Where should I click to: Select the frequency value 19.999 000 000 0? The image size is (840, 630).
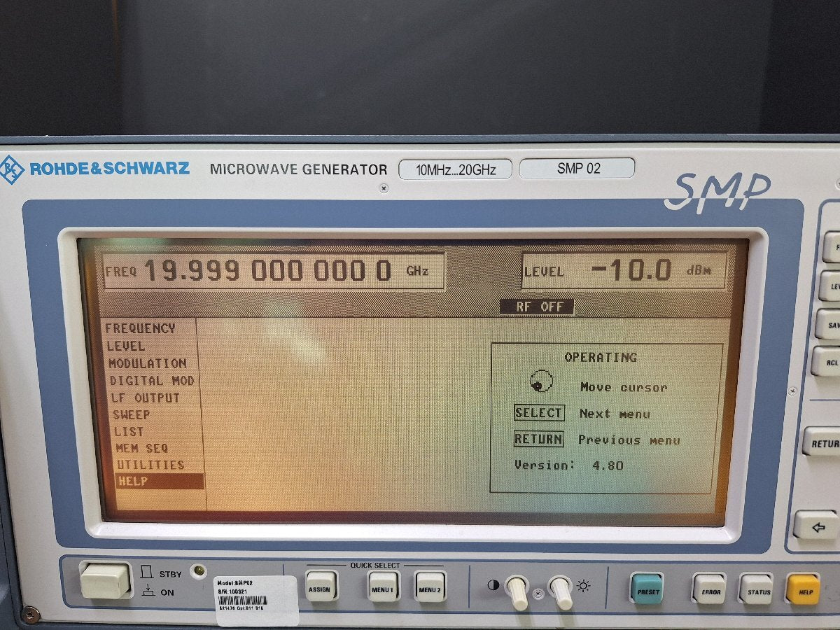tap(267, 270)
